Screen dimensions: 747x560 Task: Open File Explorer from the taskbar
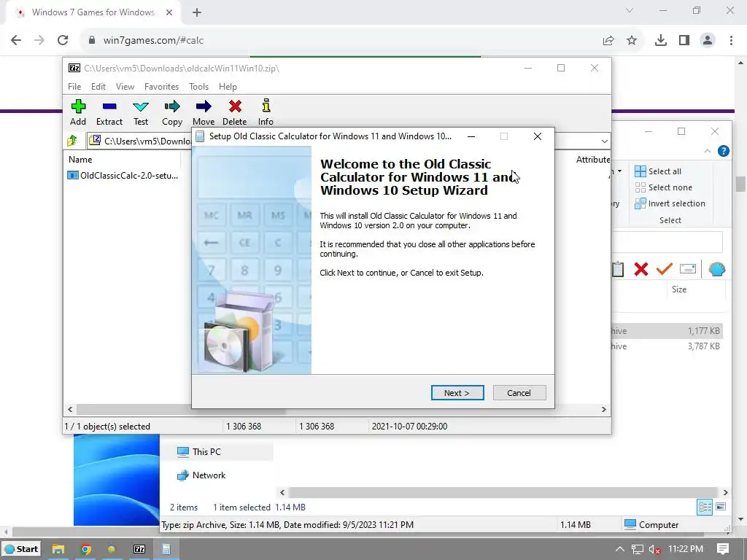tap(58, 549)
